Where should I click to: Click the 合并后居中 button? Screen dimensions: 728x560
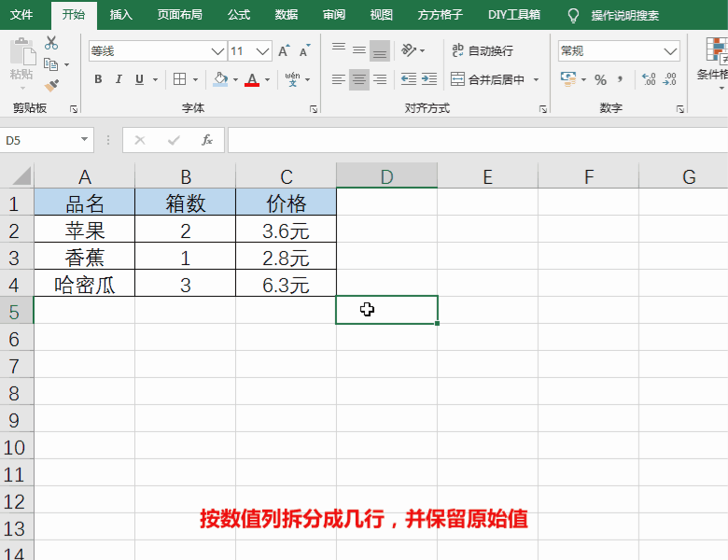487,80
